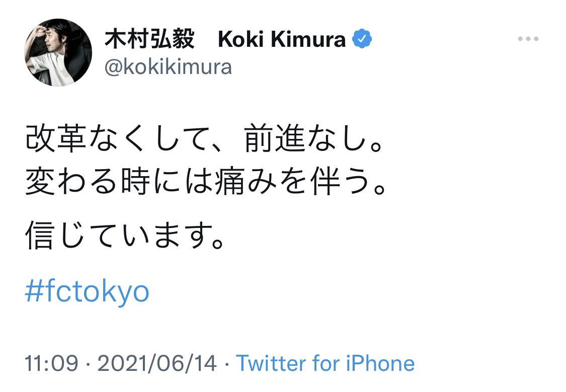Open Koki Kimura's profile picture
Image resolution: width=566 pixels, height=392 pixels.
[58, 52]
